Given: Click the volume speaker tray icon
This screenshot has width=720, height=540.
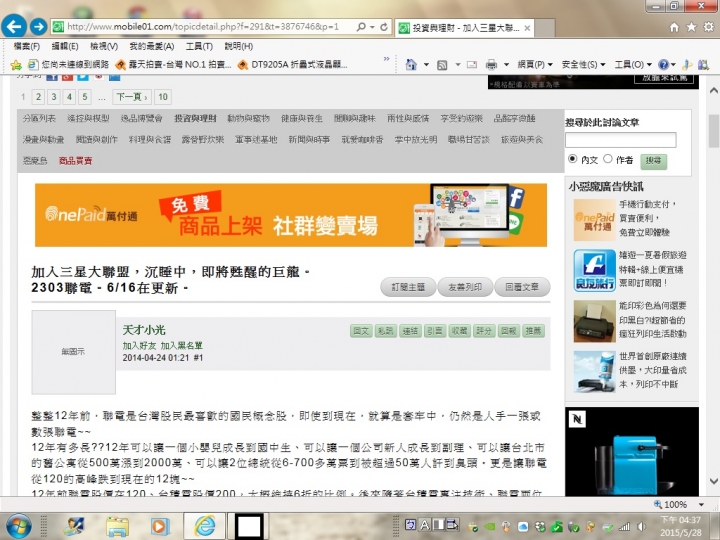Looking at the screenshot, I should point(641,527).
